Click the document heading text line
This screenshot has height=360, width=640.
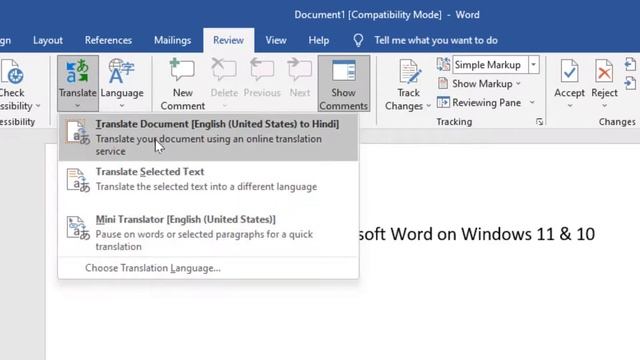coord(476,234)
